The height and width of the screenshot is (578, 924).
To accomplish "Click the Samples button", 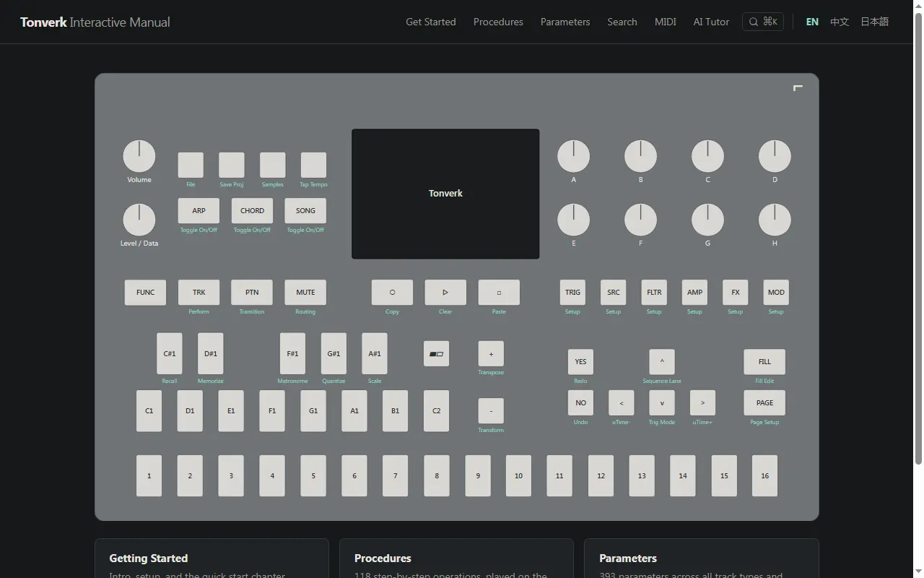I will (273, 165).
